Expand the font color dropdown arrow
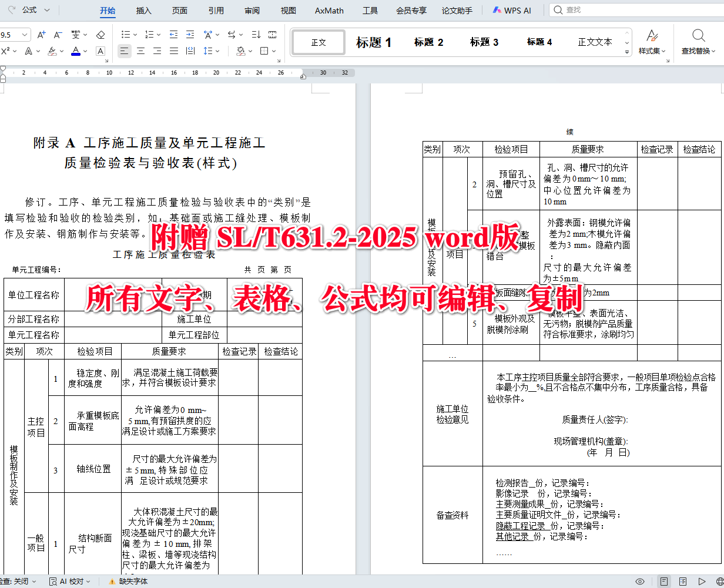Screen dimensions: 724x588 pos(85,51)
